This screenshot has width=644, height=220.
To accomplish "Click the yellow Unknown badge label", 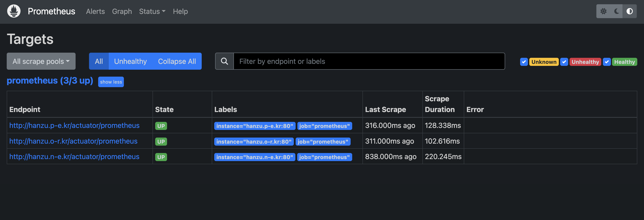I will point(544,62).
